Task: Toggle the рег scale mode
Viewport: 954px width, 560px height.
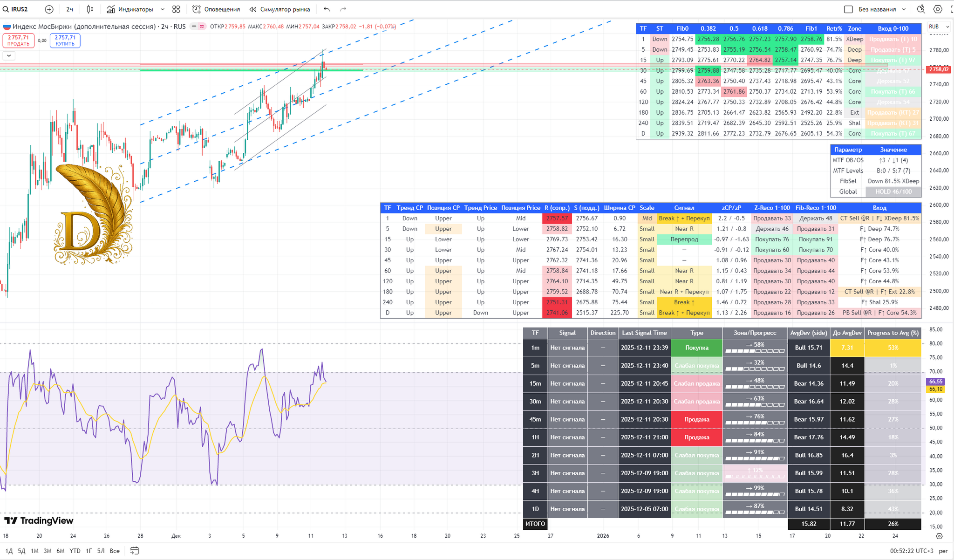Action: pyautogui.click(x=943, y=551)
